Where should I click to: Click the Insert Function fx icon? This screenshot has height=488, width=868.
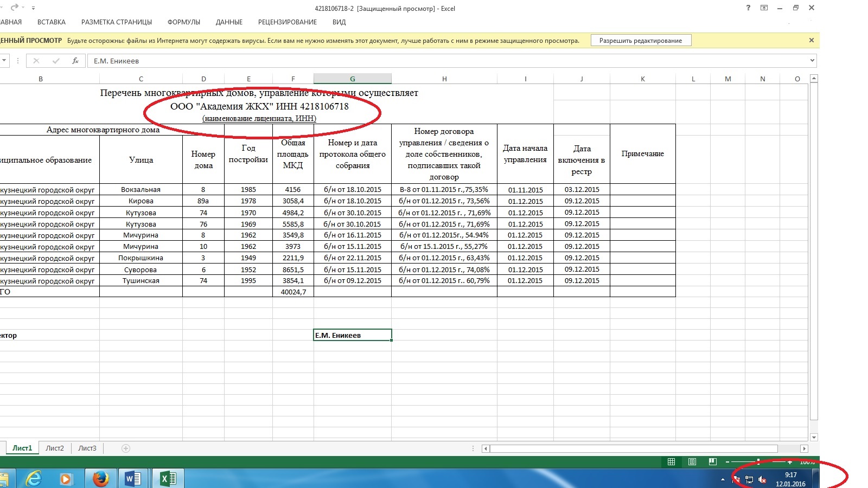(75, 61)
